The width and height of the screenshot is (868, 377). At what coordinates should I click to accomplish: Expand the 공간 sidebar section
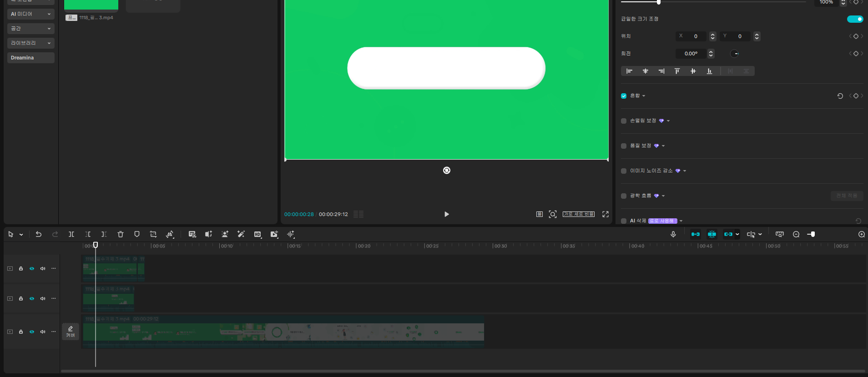[x=31, y=29]
